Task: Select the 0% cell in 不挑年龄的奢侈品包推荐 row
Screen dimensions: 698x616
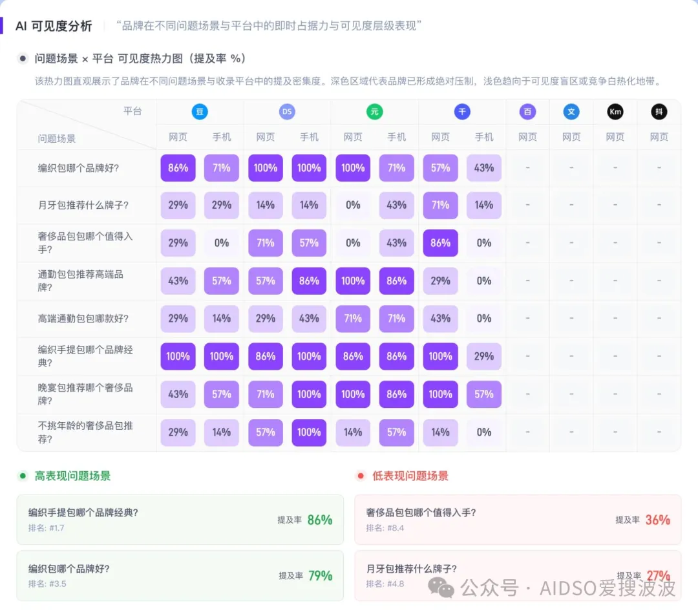Action: point(484,432)
